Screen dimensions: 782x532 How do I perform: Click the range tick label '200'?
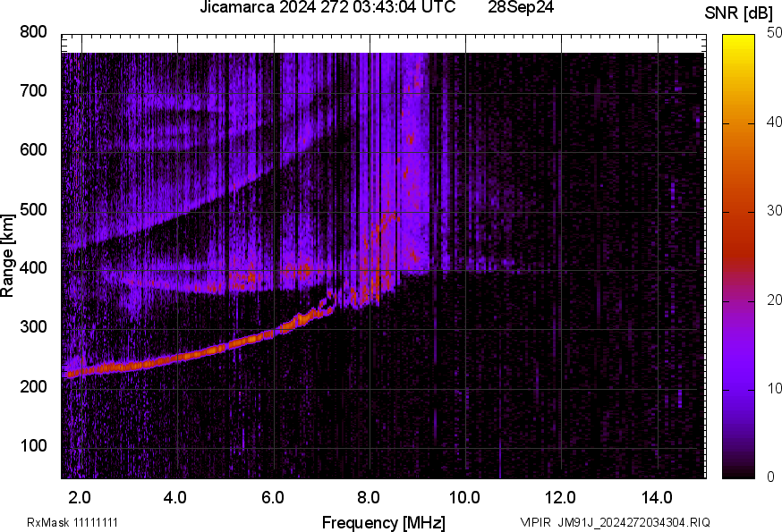(x=33, y=386)
